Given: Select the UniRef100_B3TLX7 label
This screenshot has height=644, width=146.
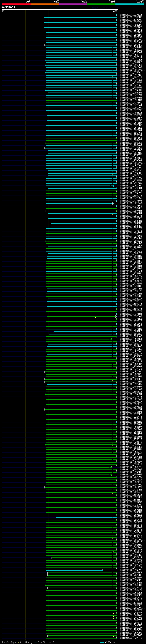Looking at the screenshot, I should coord(131,228).
